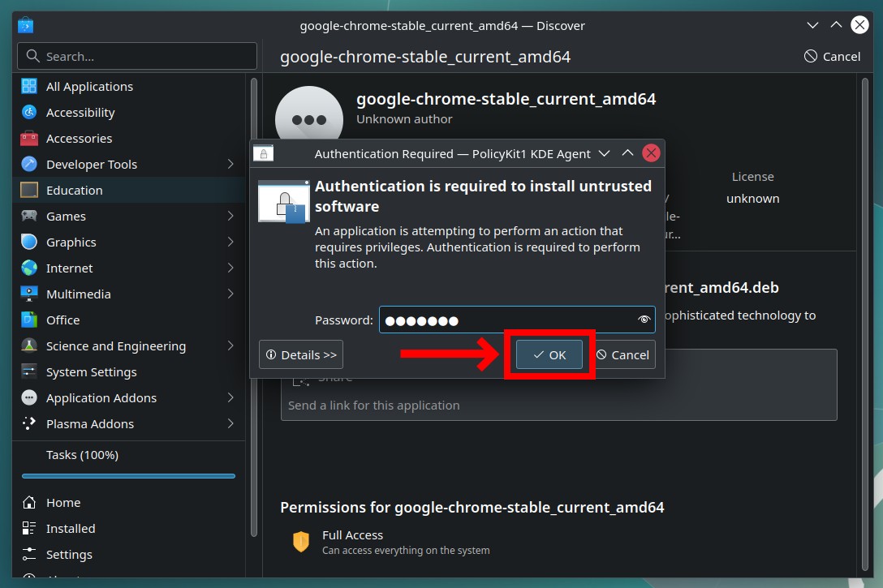Image resolution: width=883 pixels, height=588 pixels.
Task: Expand the Application Addons chevron
Action: 230,397
